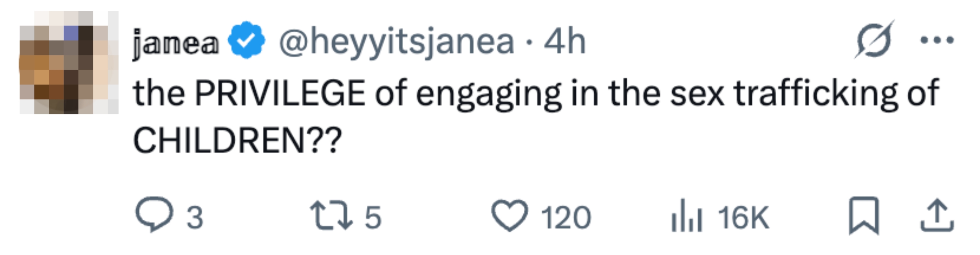This screenshot has width=980, height=255.
Task: Open the three-dot more options menu
Action: (937, 40)
